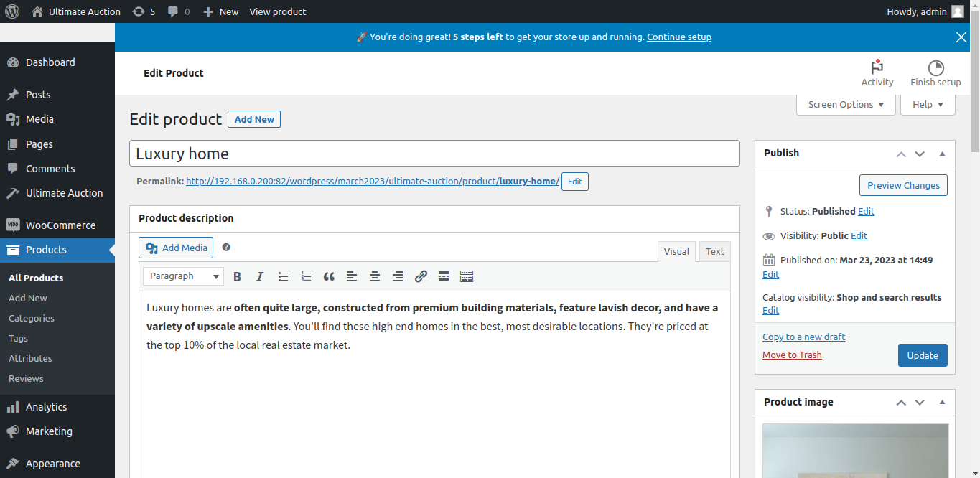
Task: Click the Preview Changes button
Action: [x=903, y=185]
